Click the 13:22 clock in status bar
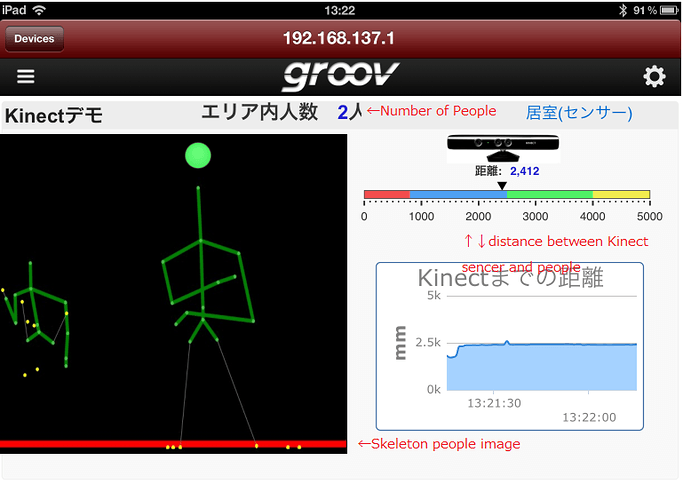 340,10
